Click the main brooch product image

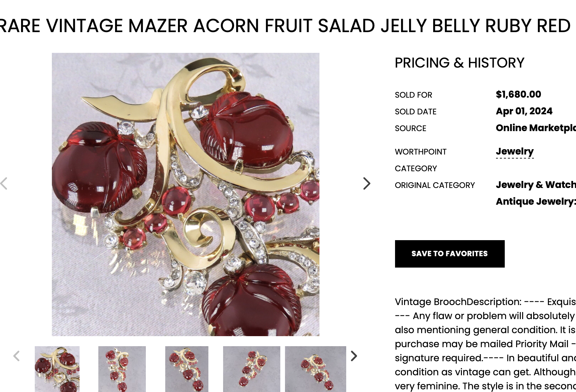[x=186, y=194]
